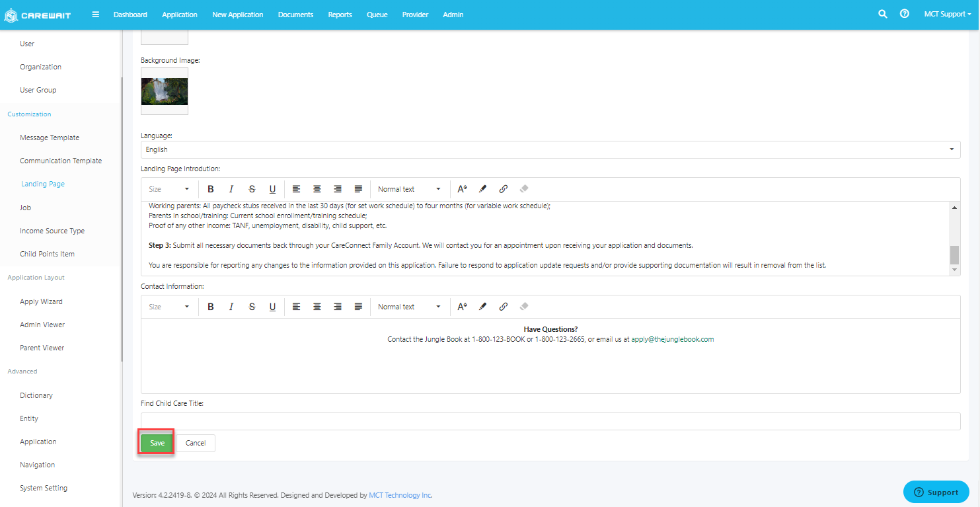Open Dictionary in sidebar

[x=36, y=395]
